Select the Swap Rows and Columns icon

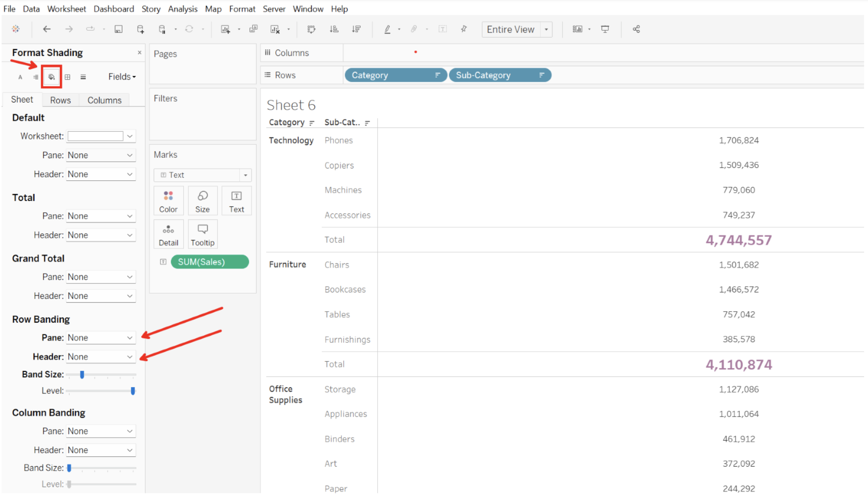point(312,29)
